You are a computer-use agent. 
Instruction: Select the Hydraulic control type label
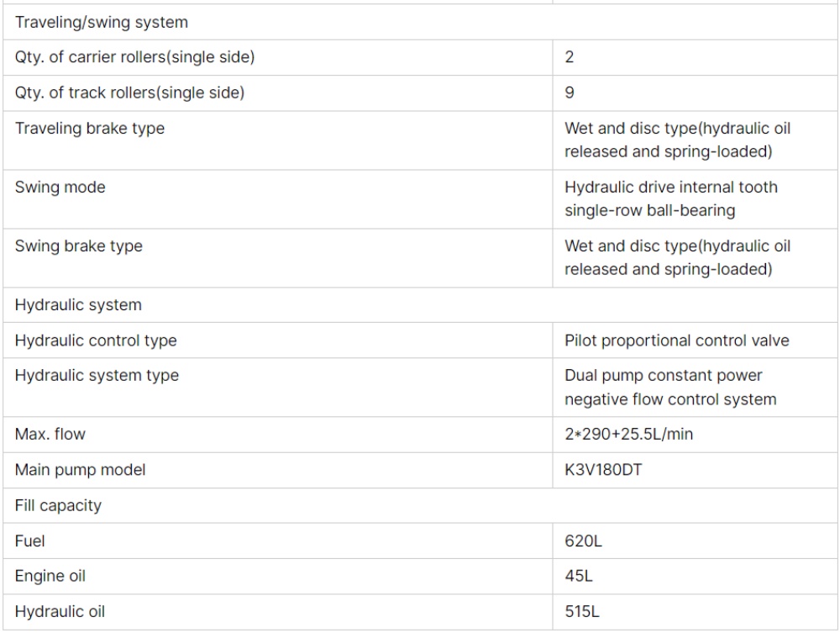tap(96, 340)
